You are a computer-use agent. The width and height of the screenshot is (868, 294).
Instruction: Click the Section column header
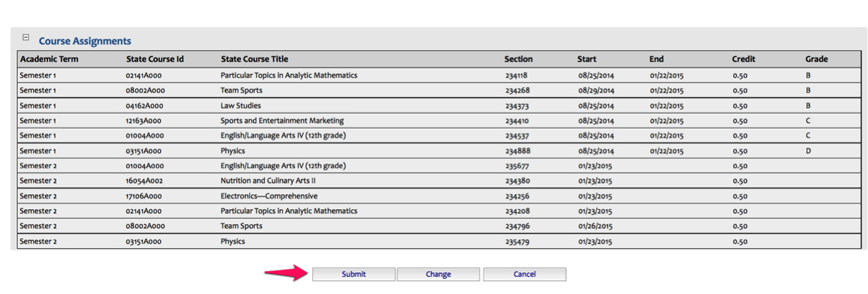[518, 59]
